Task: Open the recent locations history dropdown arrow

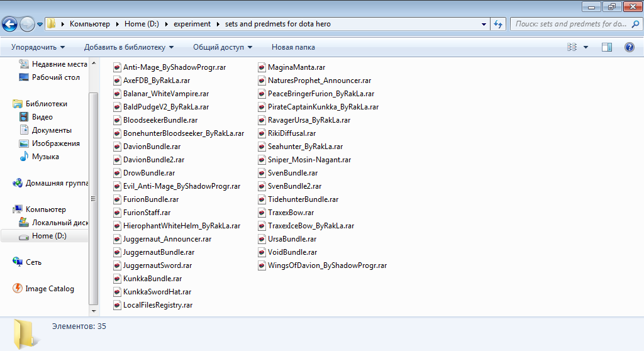Action: (40, 25)
